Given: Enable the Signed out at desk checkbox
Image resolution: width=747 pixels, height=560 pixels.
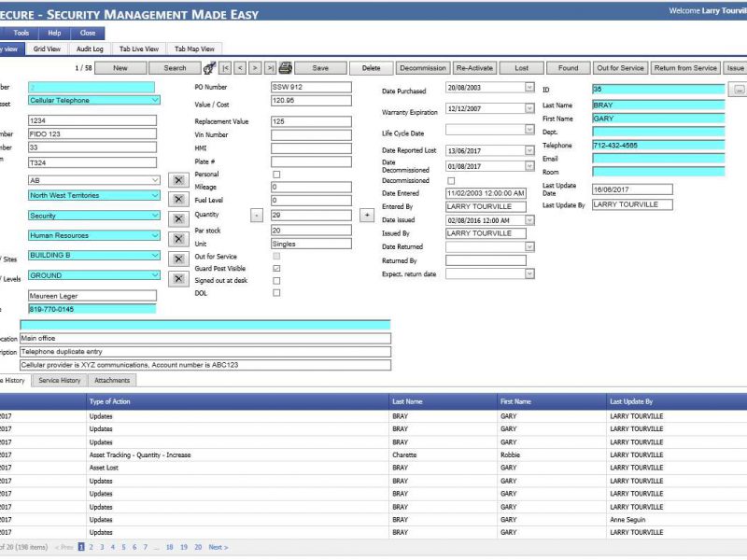Looking at the screenshot, I should pos(276,280).
